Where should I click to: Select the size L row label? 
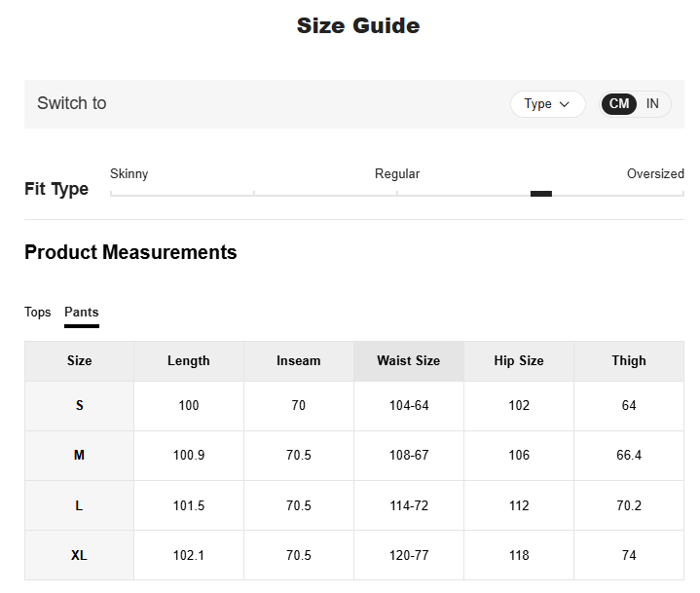(x=80, y=505)
